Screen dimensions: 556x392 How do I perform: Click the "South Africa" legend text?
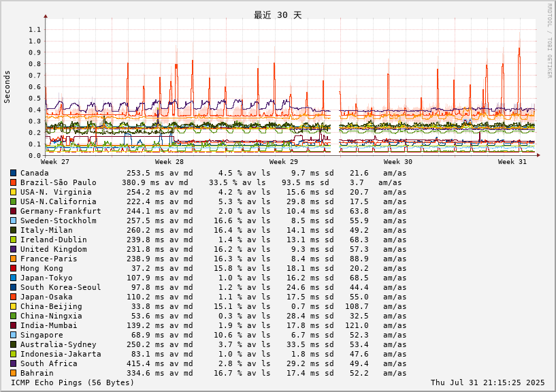tap(48, 363)
